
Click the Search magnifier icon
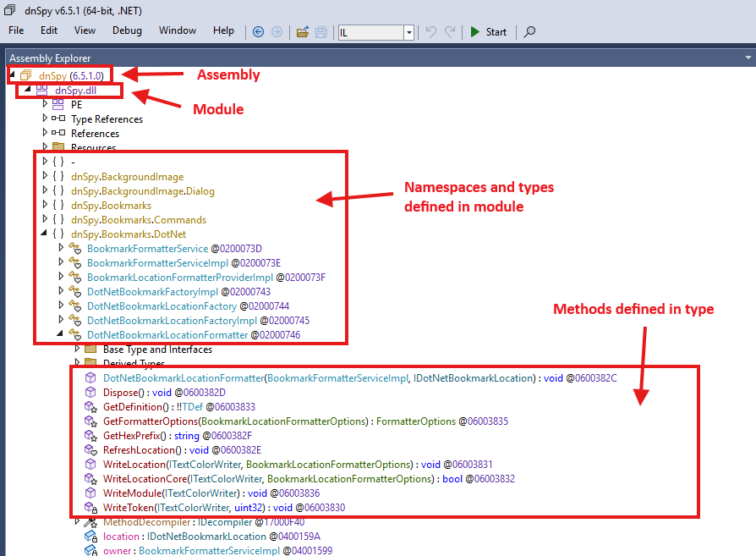(530, 32)
